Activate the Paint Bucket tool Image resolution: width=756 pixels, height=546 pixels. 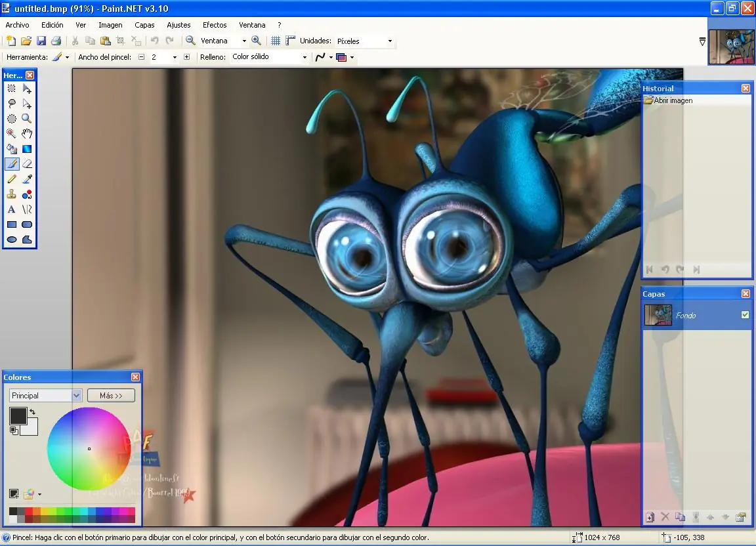click(12, 149)
